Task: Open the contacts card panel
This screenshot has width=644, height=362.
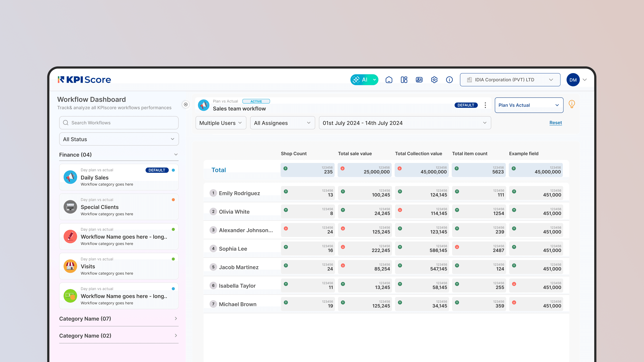Action: tap(419, 79)
